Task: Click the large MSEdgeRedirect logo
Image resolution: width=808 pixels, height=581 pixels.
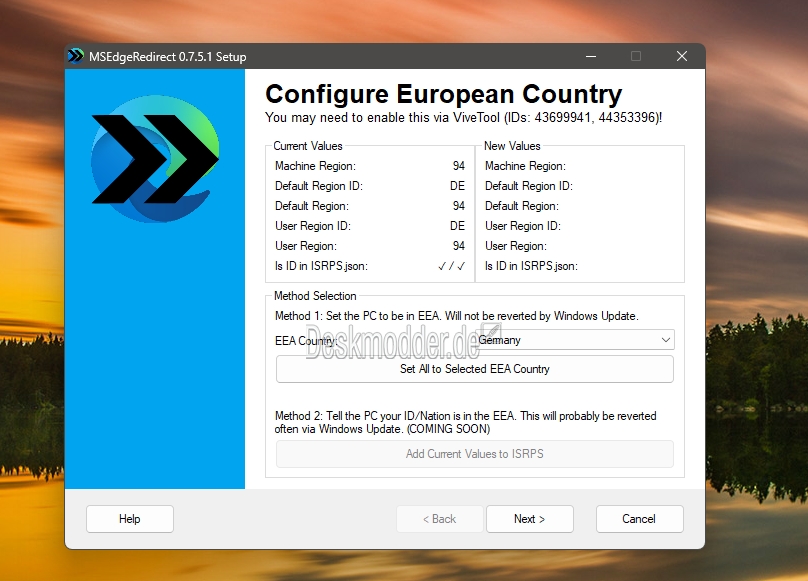Action: tap(155, 158)
